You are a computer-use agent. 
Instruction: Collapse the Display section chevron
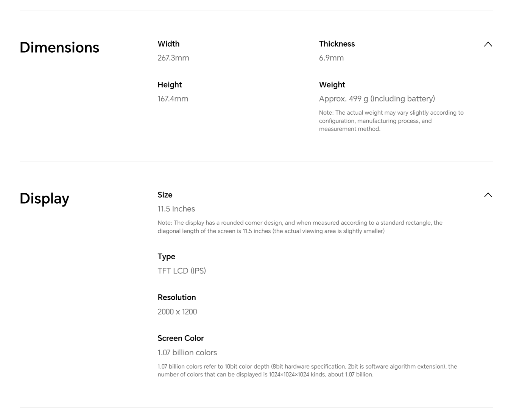[488, 195]
